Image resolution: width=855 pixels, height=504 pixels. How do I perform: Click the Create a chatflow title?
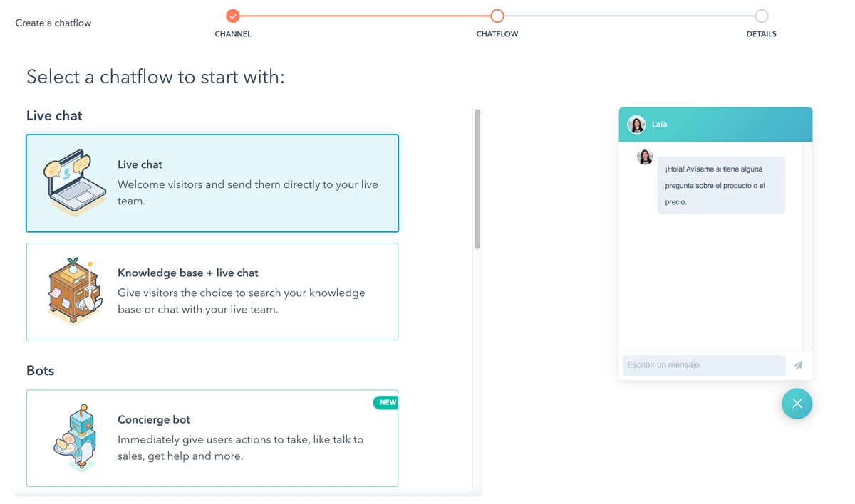pyautogui.click(x=53, y=22)
